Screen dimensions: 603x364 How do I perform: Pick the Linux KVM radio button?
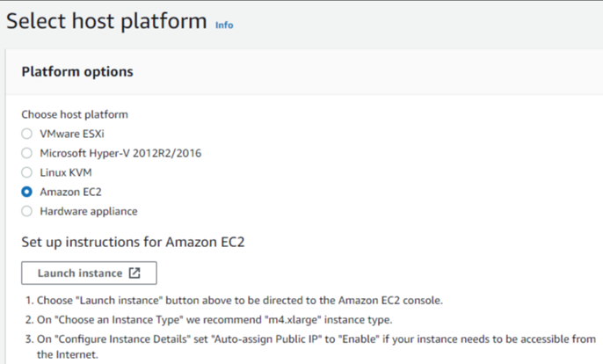pos(27,172)
